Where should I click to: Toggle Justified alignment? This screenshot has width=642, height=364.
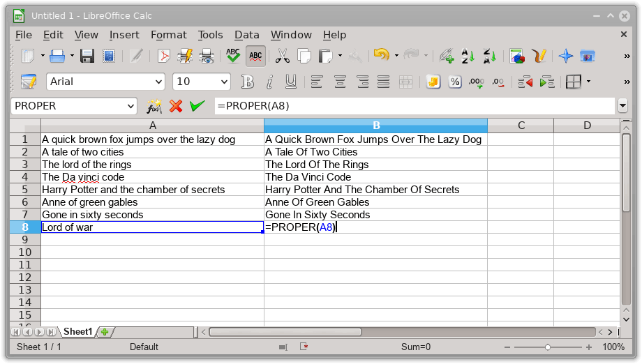(x=384, y=82)
